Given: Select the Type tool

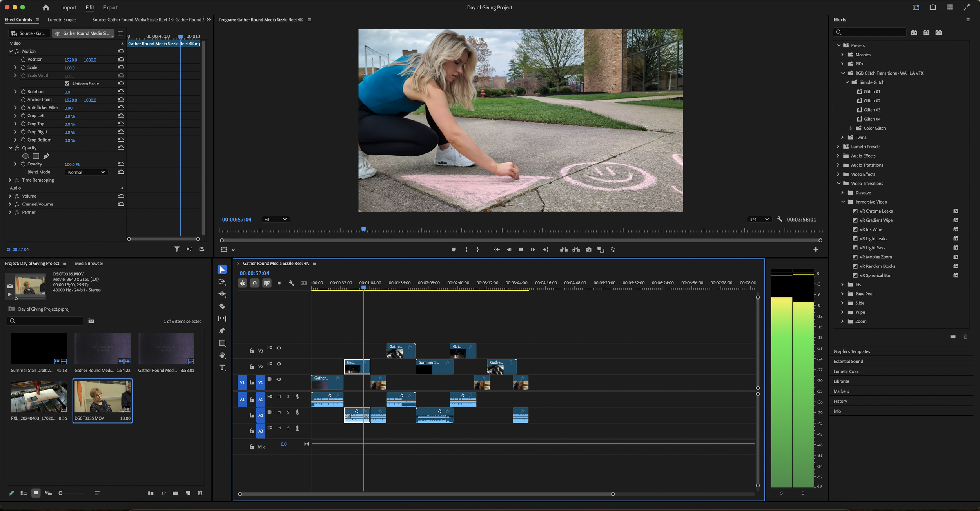Looking at the screenshot, I should pos(222,367).
